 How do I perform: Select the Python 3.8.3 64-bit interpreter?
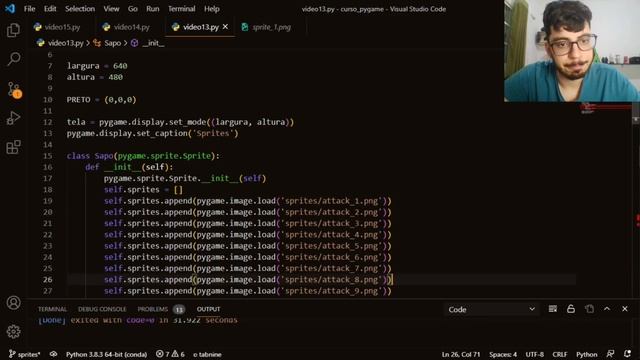pos(106,354)
